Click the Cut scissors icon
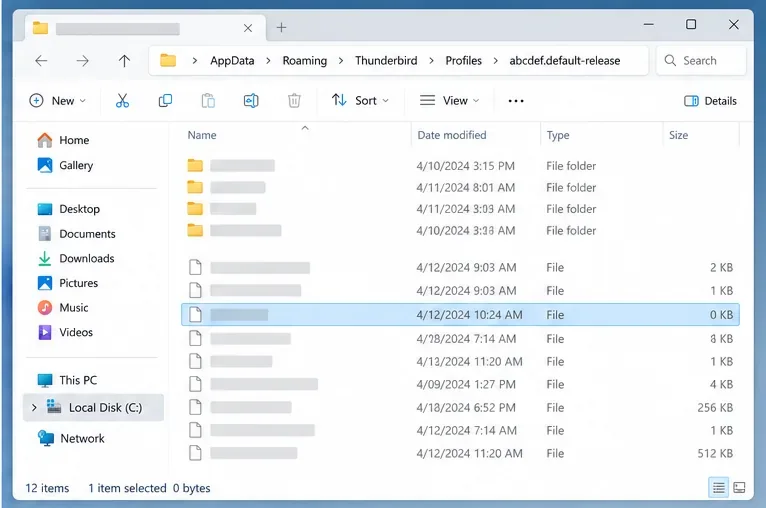Image resolution: width=766 pixels, height=508 pixels. tap(122, 101)
